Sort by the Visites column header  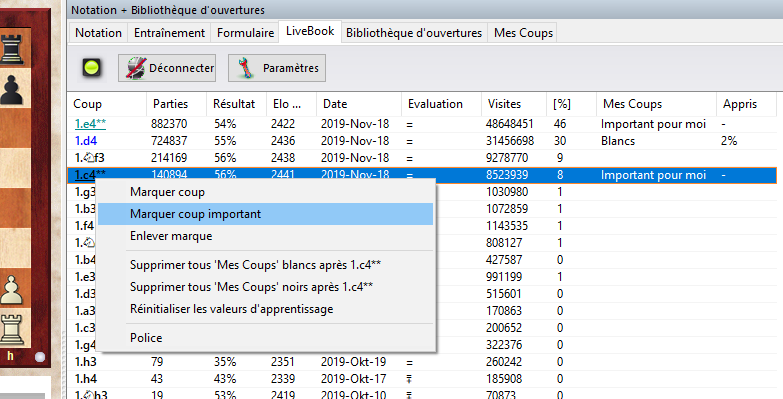point(513,104)
